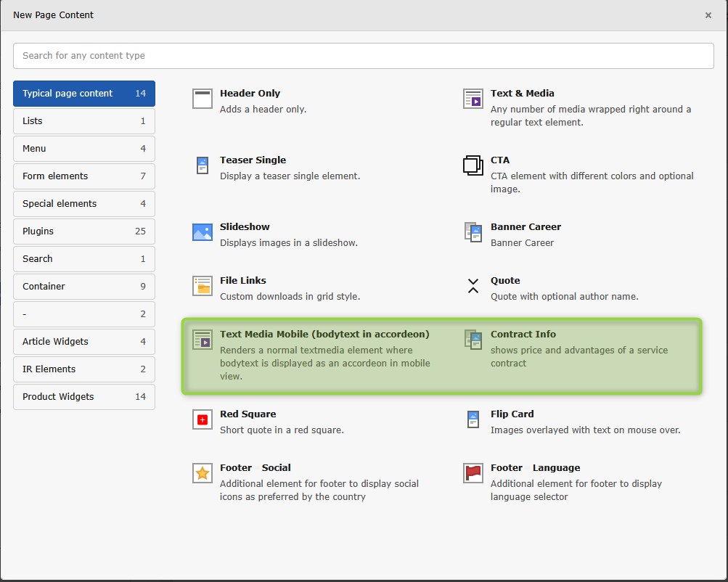
Task: Show the Article Widgets category
Action: pos(84,342)
